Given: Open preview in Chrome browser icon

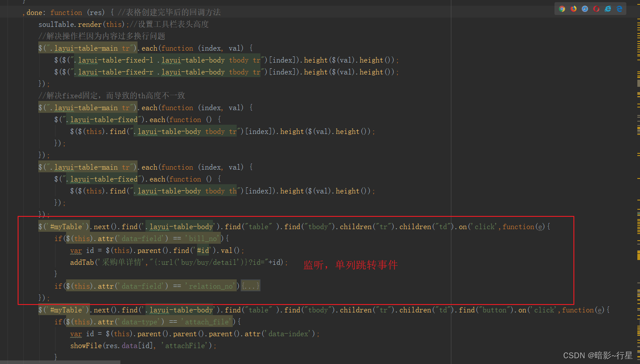Looking at the screenshot, I should pyautogui.click(x=562, y=9).
